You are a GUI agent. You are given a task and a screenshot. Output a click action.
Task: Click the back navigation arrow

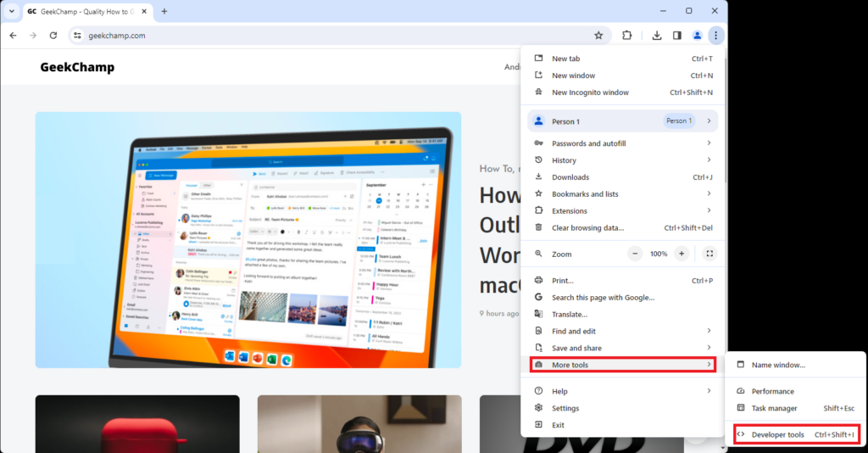pyautogui.click(x=13, y=36)
